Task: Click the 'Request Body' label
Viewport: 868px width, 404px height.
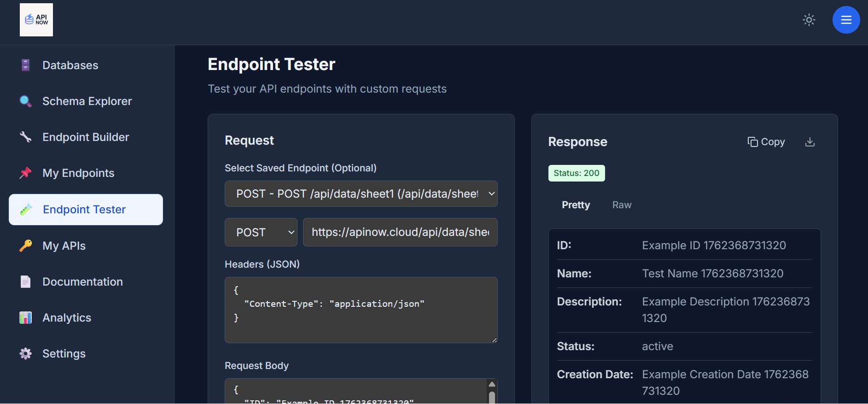Action: pos(256,366)
